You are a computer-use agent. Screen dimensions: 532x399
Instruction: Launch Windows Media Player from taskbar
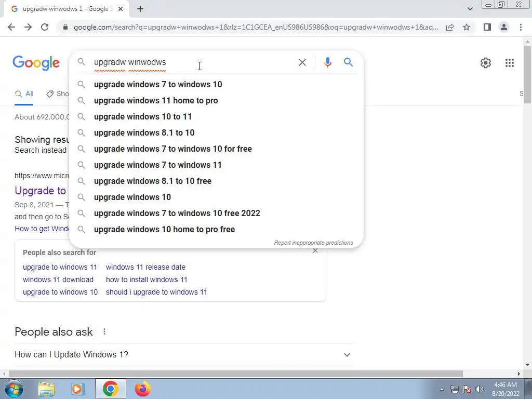tap(78, 389)
